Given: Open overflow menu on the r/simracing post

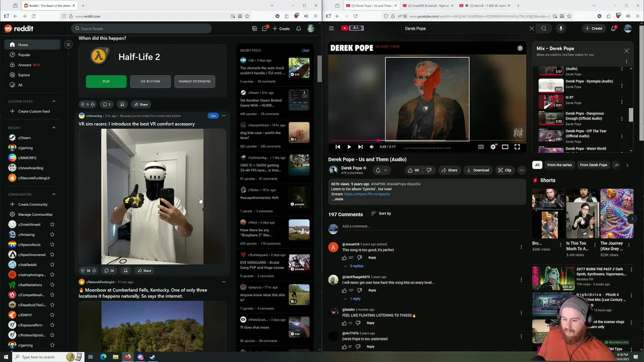Looking at the screenshot, I should 224,116.
